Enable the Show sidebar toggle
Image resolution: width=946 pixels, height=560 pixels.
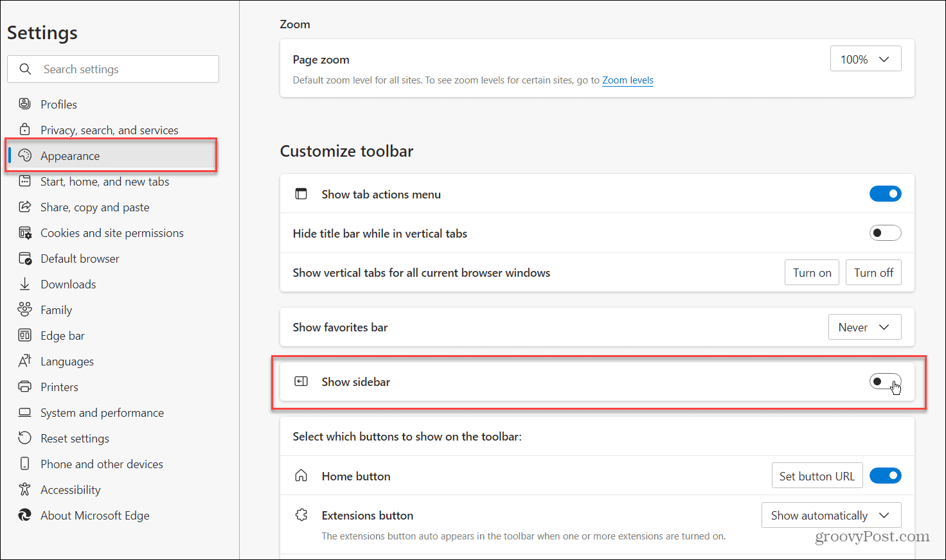pyautogui.click(x=885, y=381)
